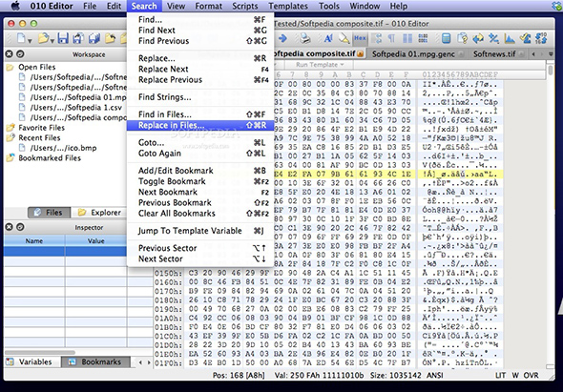
Task: Choose Toggle Bookmark menu item
Action: point(200,181)
